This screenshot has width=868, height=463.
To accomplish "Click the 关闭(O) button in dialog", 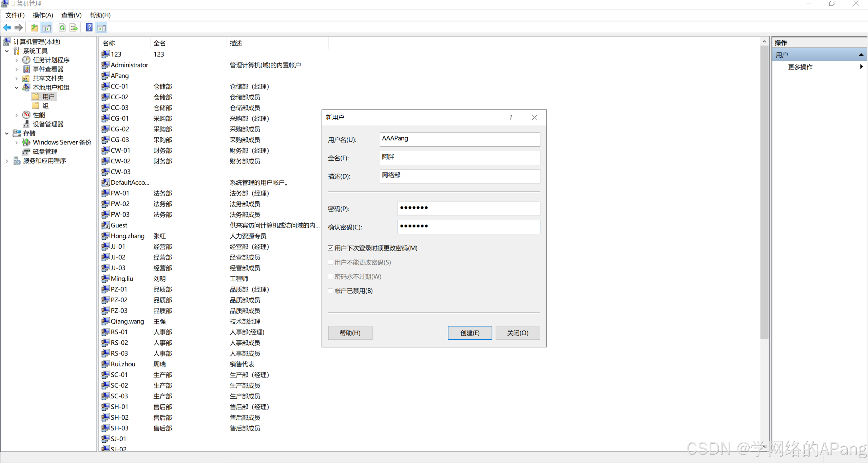I will (x=517, y=333).
